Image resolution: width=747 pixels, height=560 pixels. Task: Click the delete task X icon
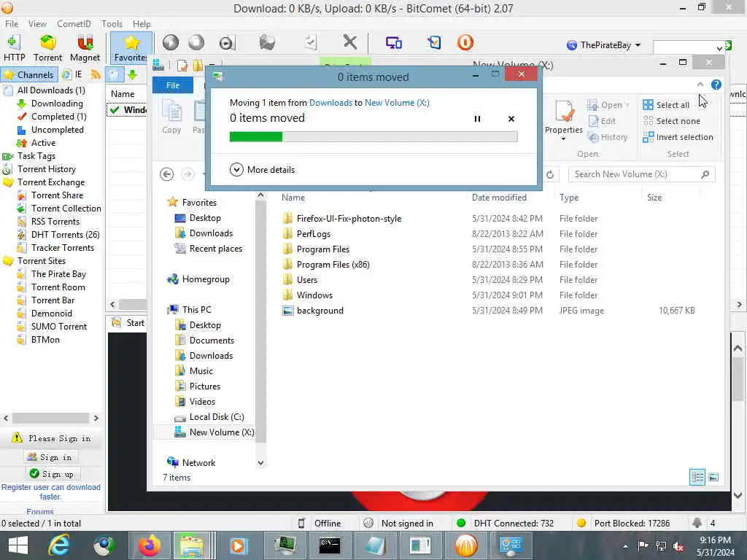(350, 42)
